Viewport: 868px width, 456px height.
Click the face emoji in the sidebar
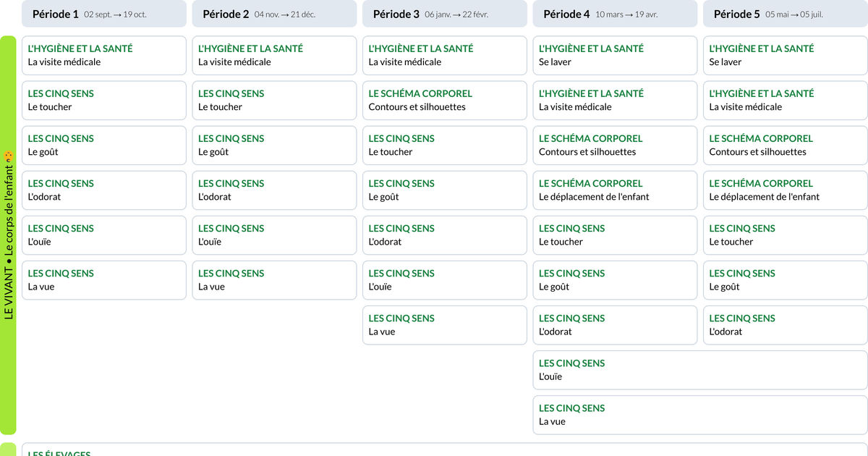point(9,154)
